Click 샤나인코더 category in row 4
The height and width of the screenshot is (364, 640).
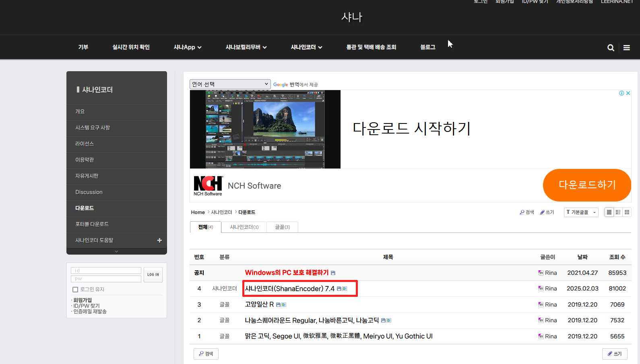[225, 288]
